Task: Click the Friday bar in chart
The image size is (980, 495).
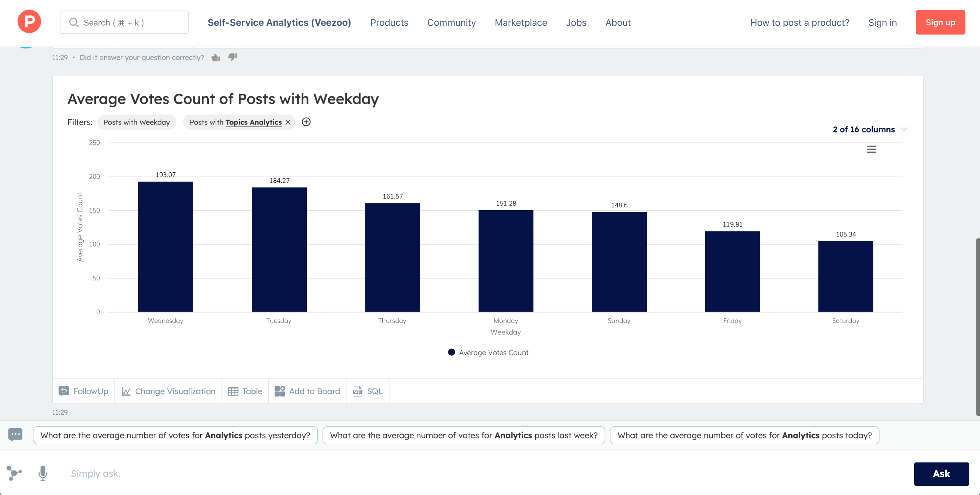Action: pyautogui.click(x=732, y=271)
